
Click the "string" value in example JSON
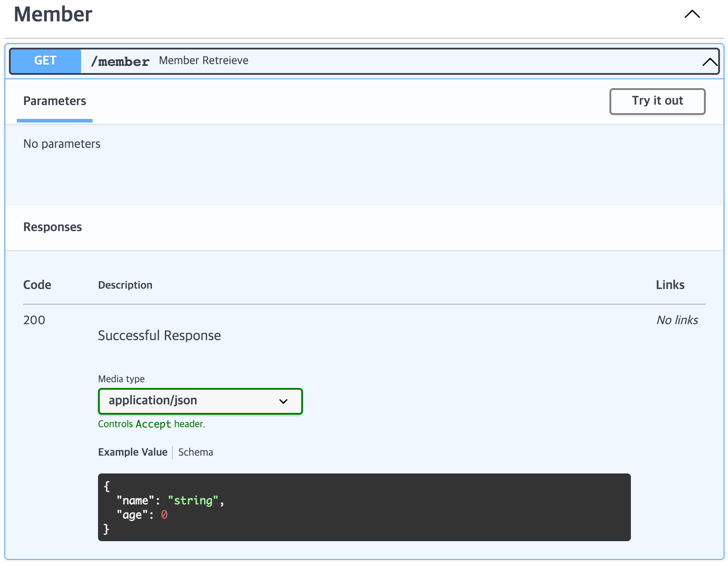tap(193, 501)
